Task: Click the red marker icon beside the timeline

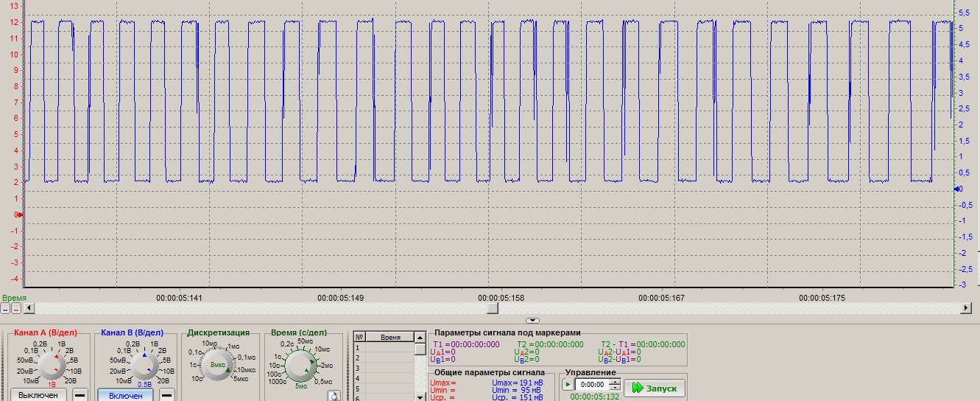Action: point(15,308)
